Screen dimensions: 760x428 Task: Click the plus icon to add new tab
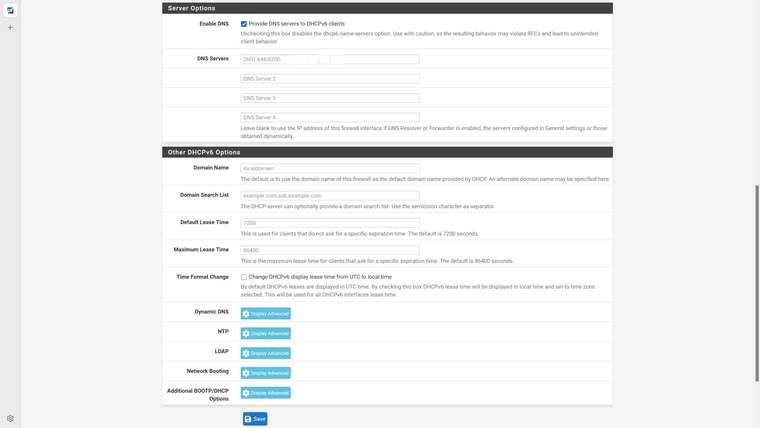(x=11, y=27)
